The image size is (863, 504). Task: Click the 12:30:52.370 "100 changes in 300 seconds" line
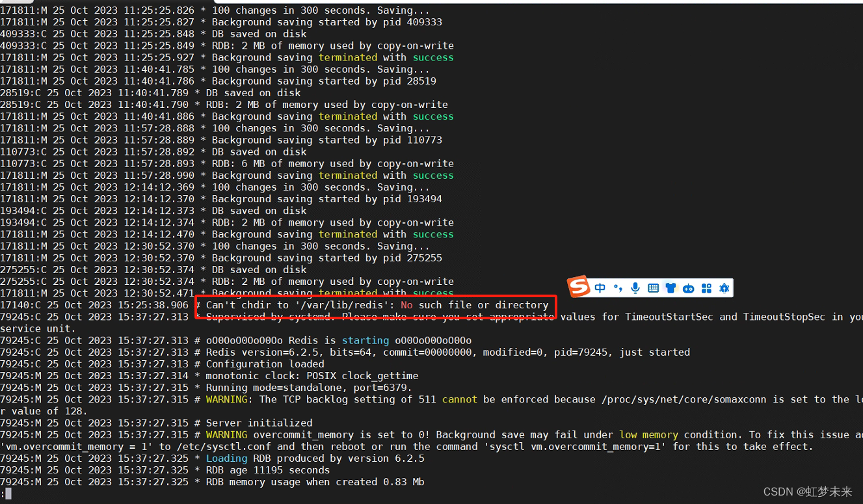(x=215, y=246)
